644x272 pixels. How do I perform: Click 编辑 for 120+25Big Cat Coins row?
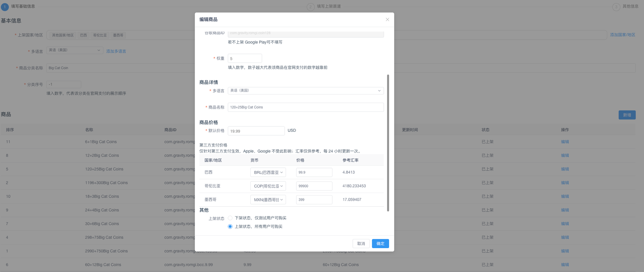(x=565, y=169)
